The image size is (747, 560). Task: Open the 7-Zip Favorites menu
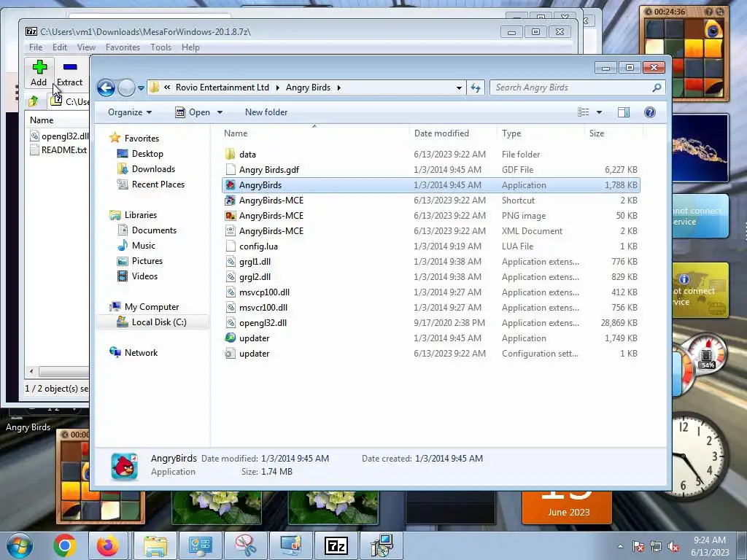click(x=123, y=47)
